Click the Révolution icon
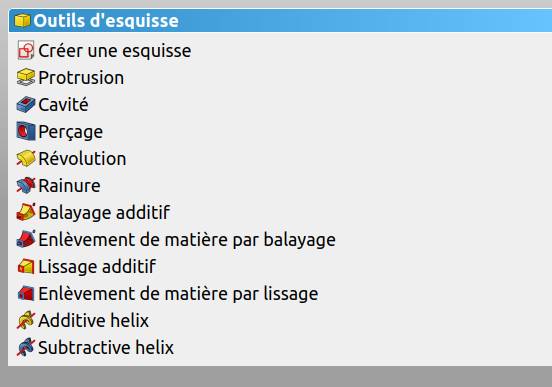The image size is (552, 387). point(26,158)
